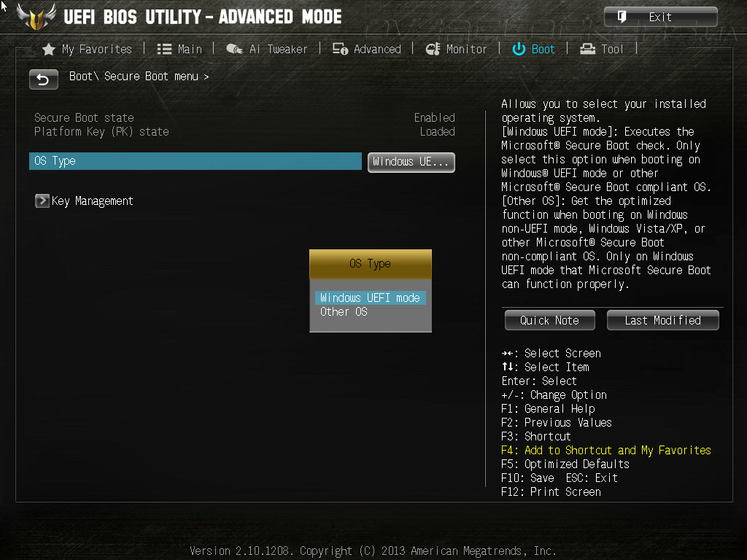747x560 pixels.
Task: Choose Windows UEFI mode option
Action: pos(370,297)
